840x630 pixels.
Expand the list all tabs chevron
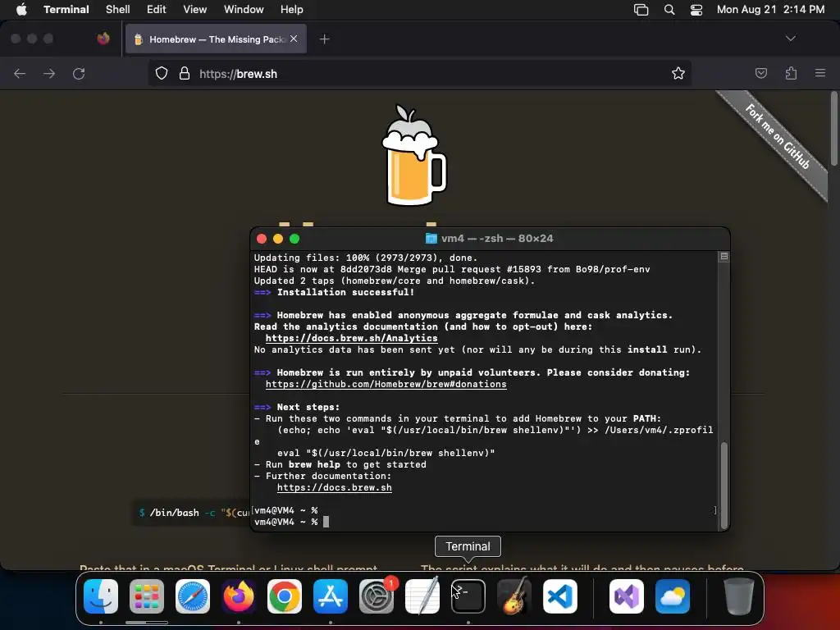790,39
